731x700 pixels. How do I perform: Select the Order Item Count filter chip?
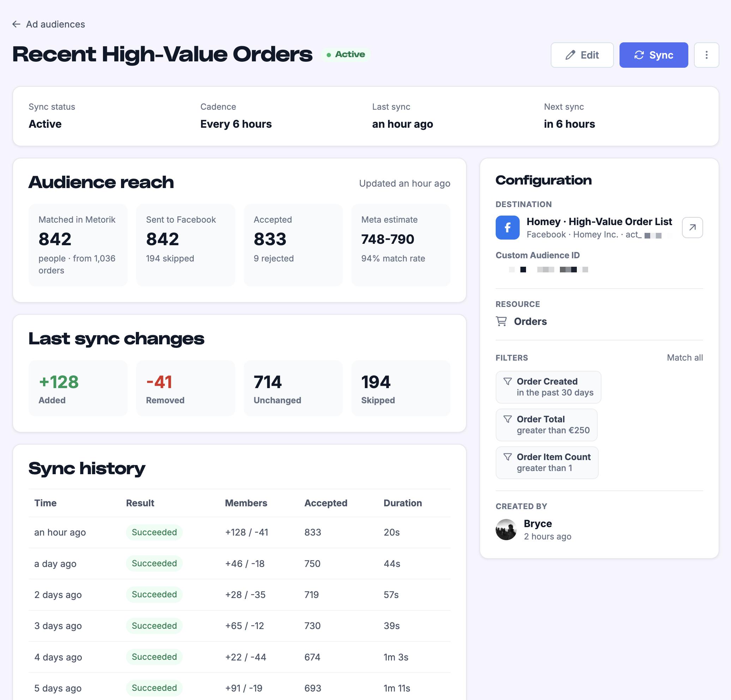[547, 463]
